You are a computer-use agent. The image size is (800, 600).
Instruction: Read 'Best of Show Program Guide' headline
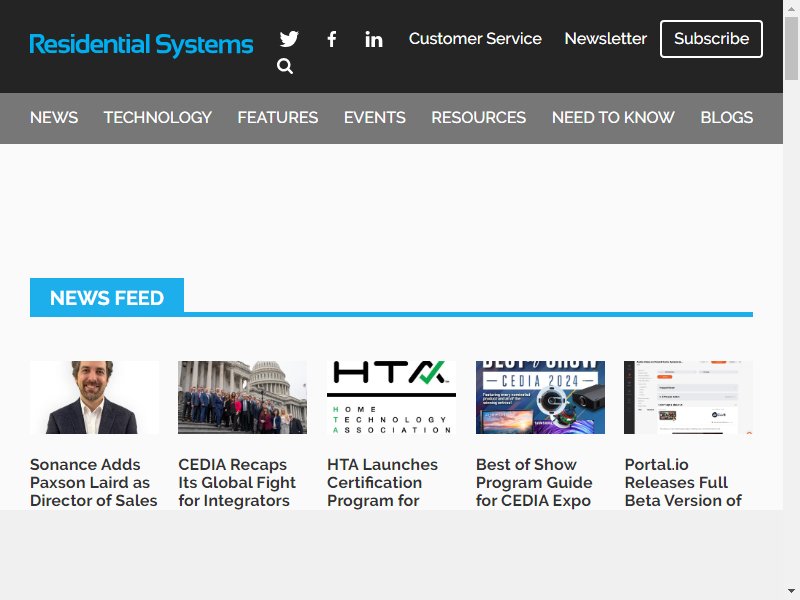(x=534, y=482)
